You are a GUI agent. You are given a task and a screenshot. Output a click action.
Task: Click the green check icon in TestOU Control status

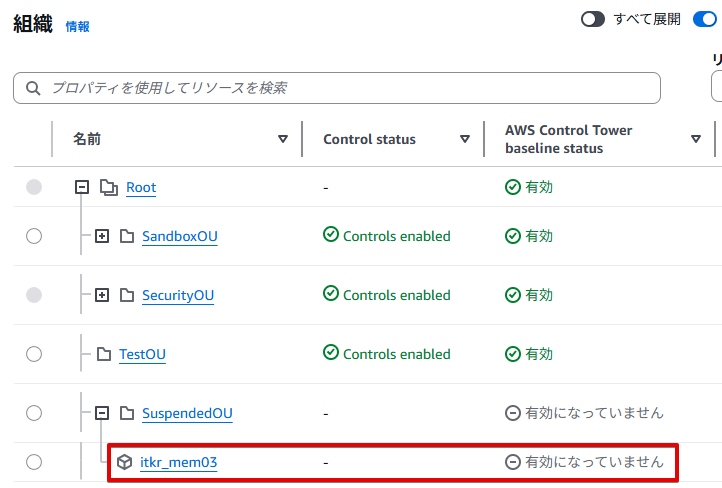331,354
